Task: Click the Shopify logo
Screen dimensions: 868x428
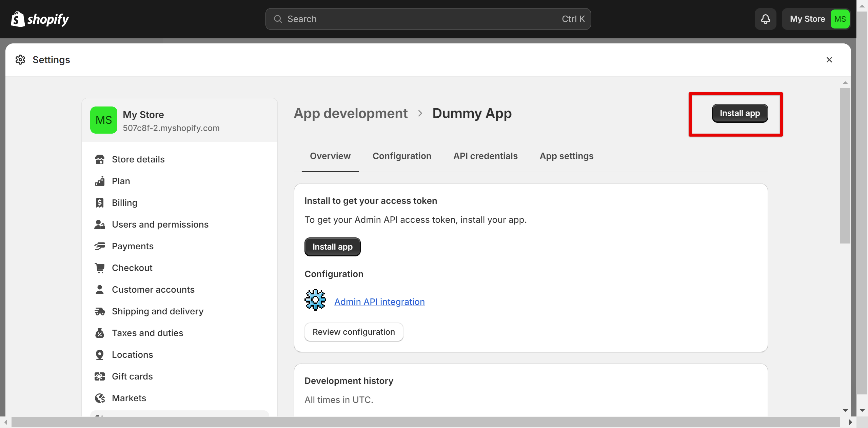Action: tap(40, 19)
